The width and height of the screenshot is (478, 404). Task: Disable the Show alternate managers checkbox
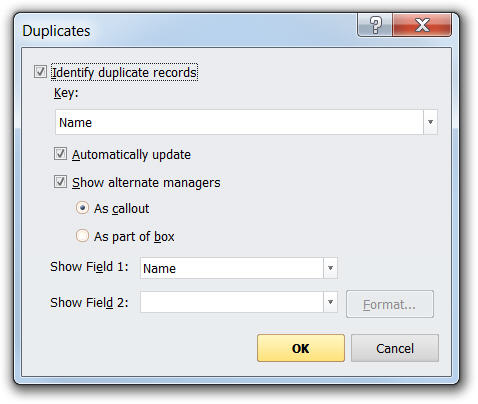pyautogui.click(x=60, y=182)
